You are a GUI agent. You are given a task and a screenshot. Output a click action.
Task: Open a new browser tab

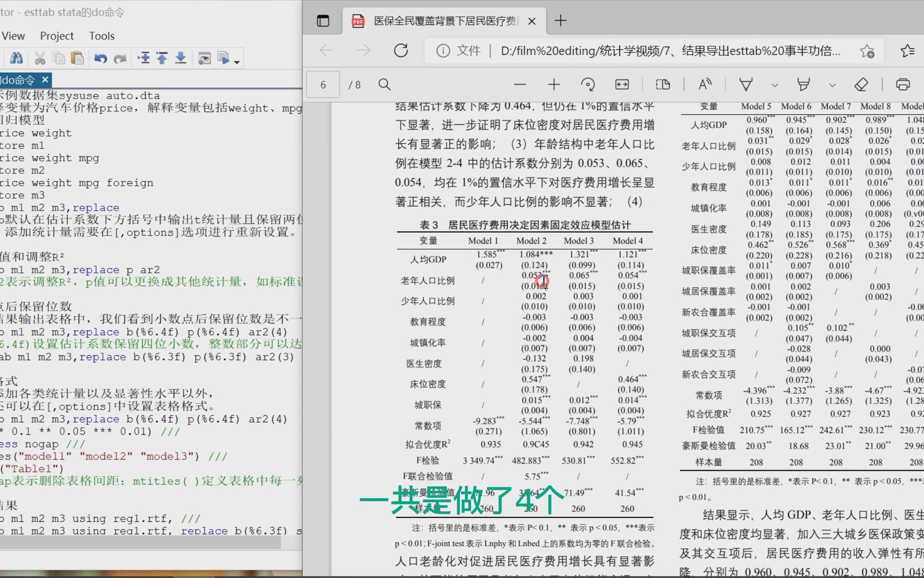(561, 20)
